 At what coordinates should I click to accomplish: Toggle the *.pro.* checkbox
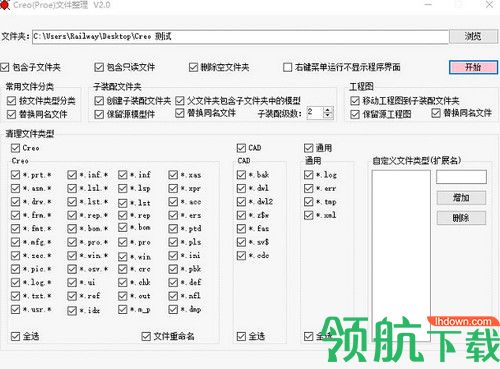[72, 242]
